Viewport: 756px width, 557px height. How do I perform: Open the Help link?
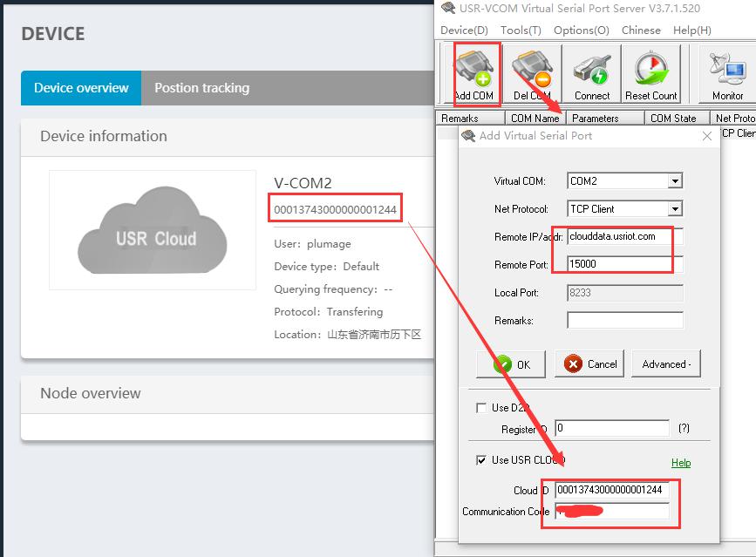(681, 463)
